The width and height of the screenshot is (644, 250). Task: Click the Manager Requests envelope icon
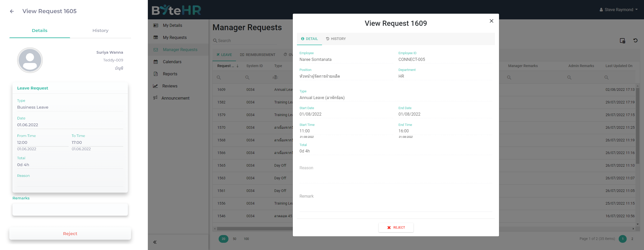pyautogui.click(x=156, y=50)
